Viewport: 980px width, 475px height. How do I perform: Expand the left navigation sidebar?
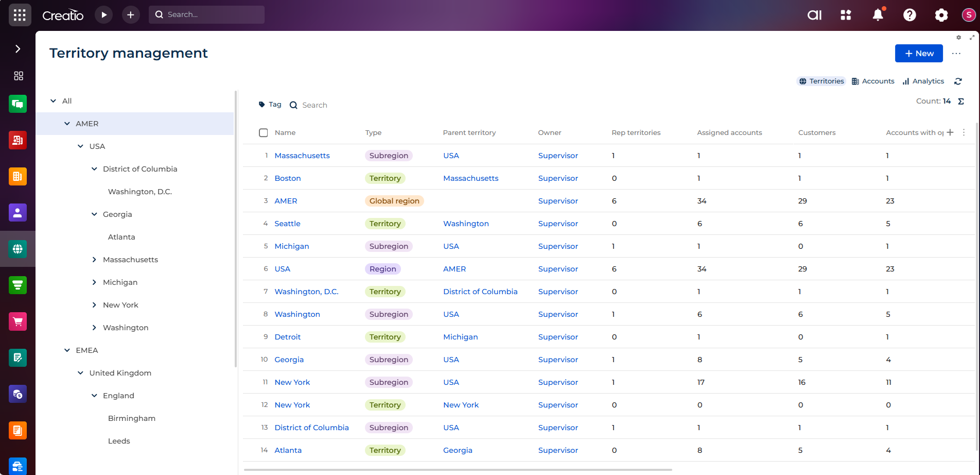coord(18,49)
